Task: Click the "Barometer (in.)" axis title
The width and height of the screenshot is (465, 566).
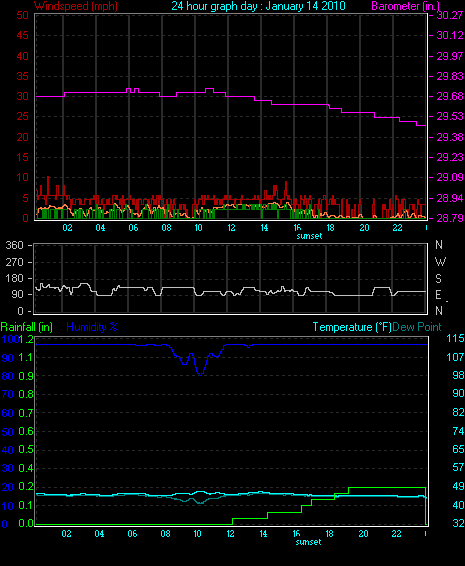Action: click(x=405, y=6)
